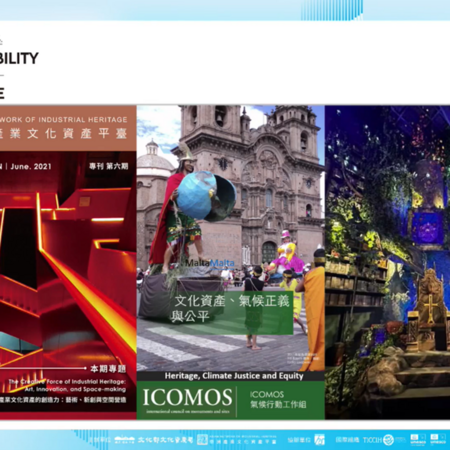This screenshot has height=450, width=450.
Task: Click the TICCIH logo in the footer
Action: coord(371,440)
